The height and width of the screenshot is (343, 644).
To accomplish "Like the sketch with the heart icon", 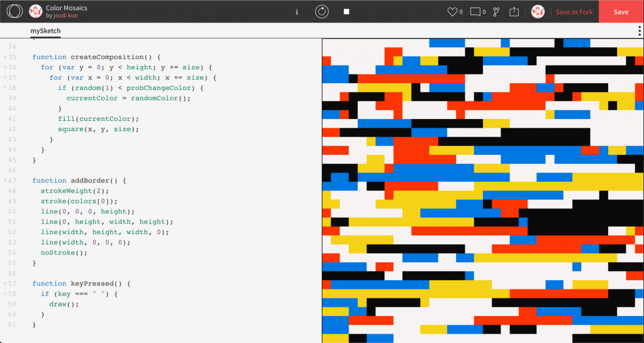I will (x=452, y=12).
